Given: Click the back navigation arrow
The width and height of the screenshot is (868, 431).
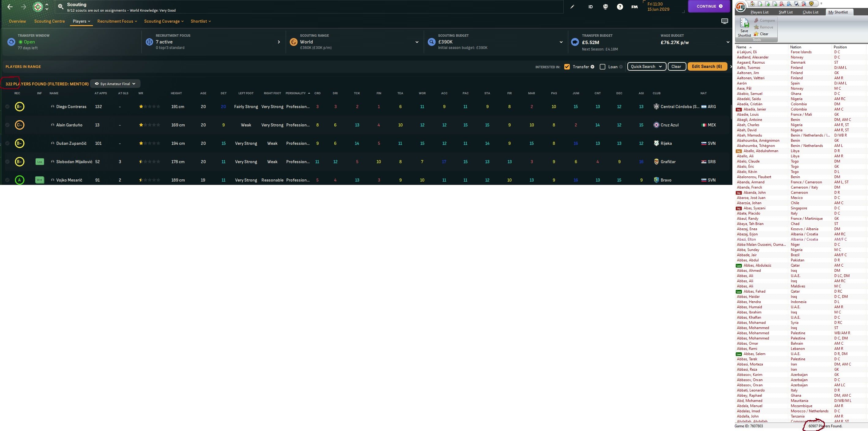Looking at the screenshot, I should [10, 6].
